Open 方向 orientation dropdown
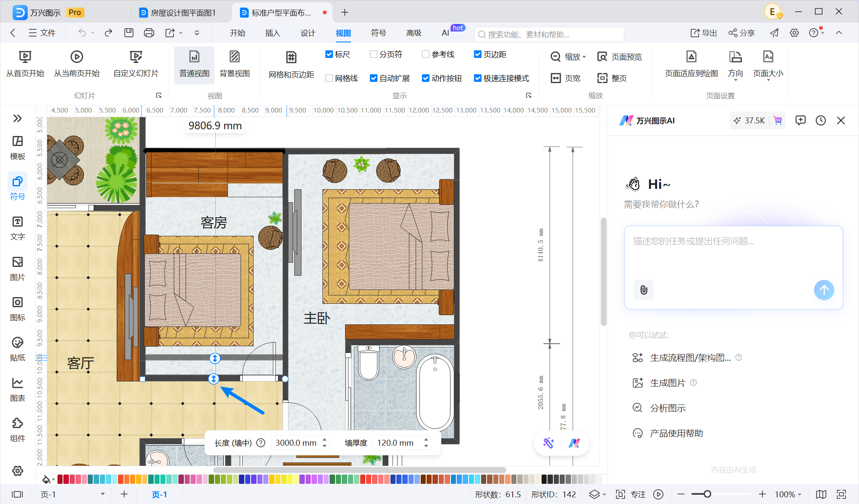Screen dimensions: 859x504 (x=735, y=65)
